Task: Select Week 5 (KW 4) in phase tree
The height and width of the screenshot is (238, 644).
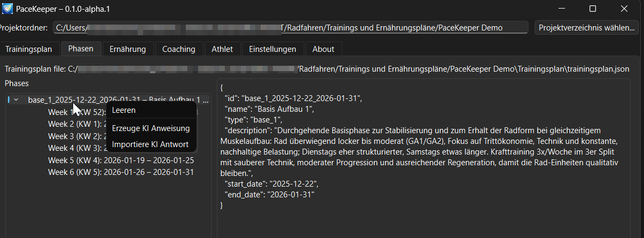Action: 121,160
